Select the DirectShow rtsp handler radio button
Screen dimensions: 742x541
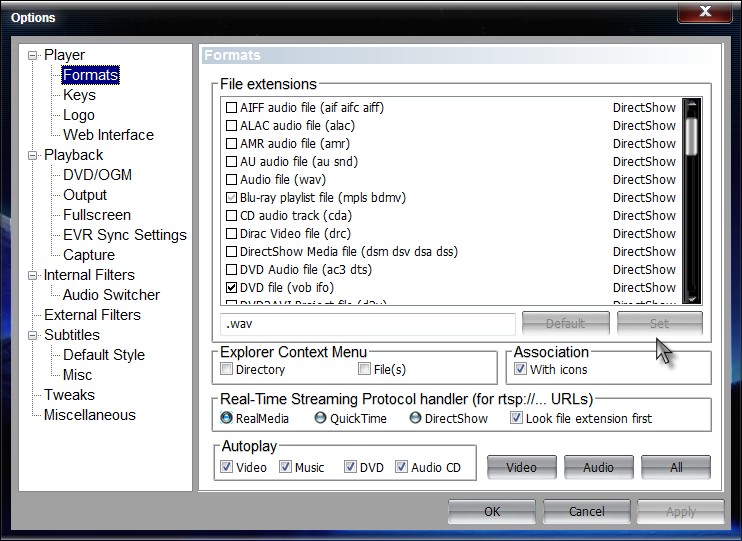pyautogui.click(x=415, y=418)
